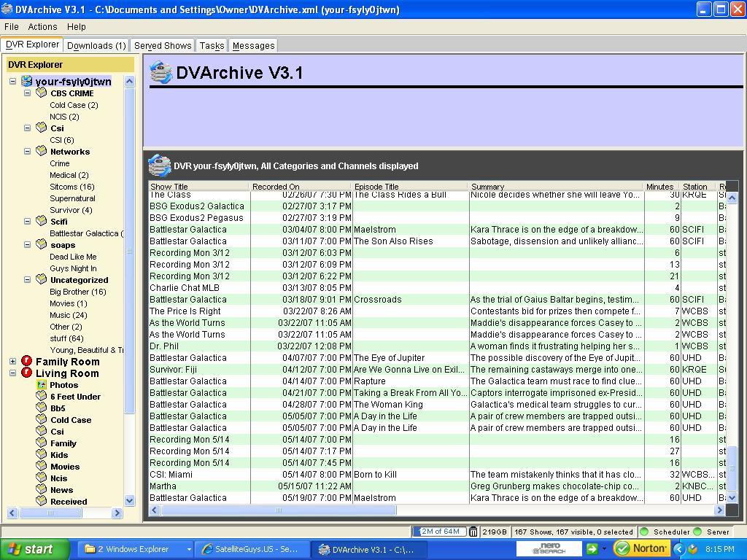Click the Family folder icon
747x560 pixels.
click(42, 443)
